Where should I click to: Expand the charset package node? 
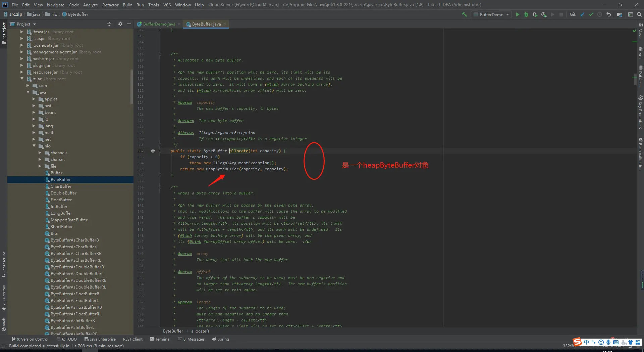click(40, 160)
